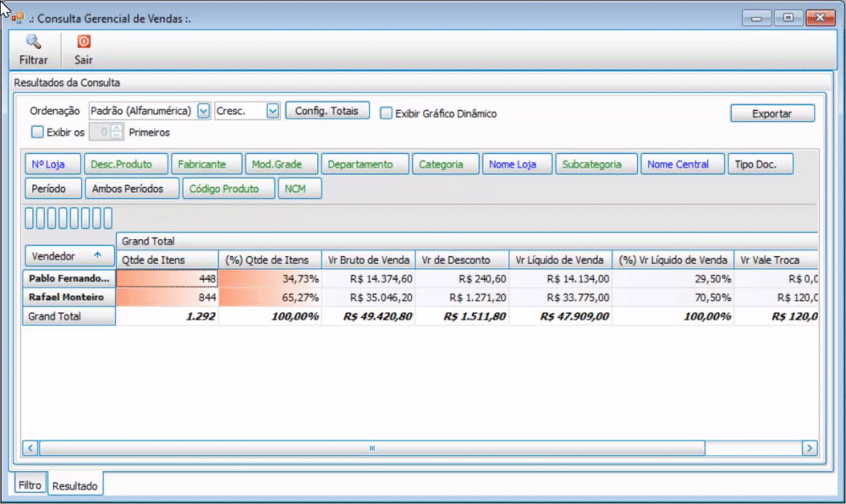Click the Nome Central field button
This screenshot has height=504, width=846.
[683, 164]
